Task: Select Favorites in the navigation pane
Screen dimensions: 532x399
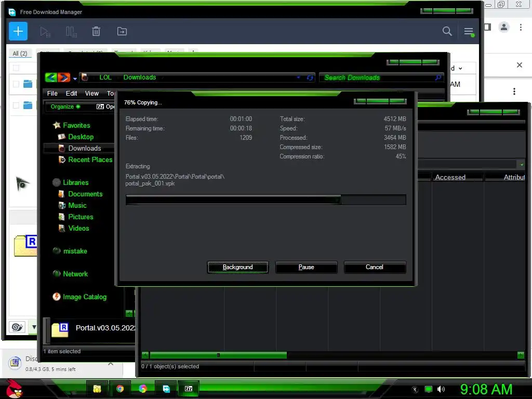Action: (x=76, y=126)
